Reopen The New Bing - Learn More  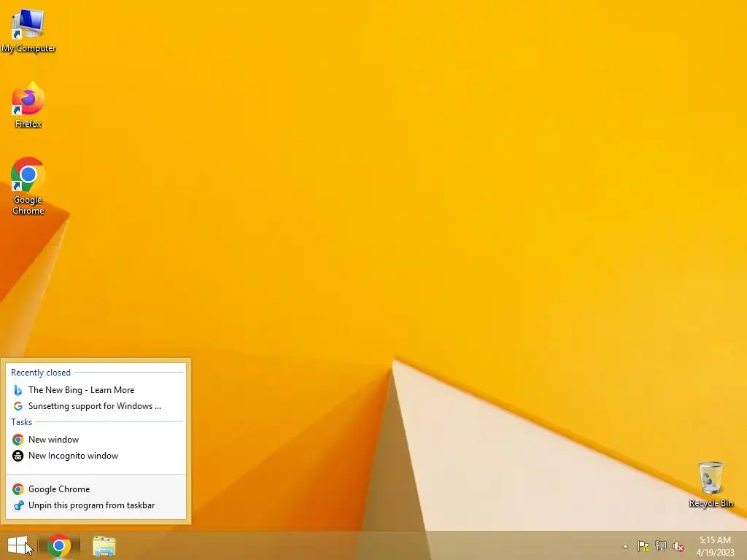pyautogui.click(x=96, y=390)
